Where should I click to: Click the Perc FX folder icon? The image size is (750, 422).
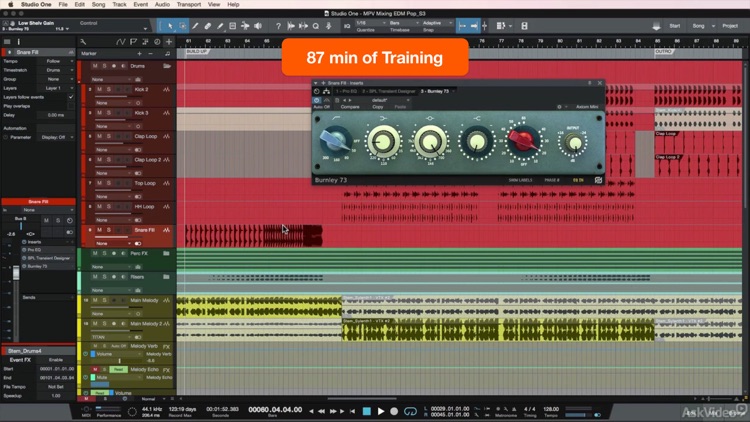point(166,253)
